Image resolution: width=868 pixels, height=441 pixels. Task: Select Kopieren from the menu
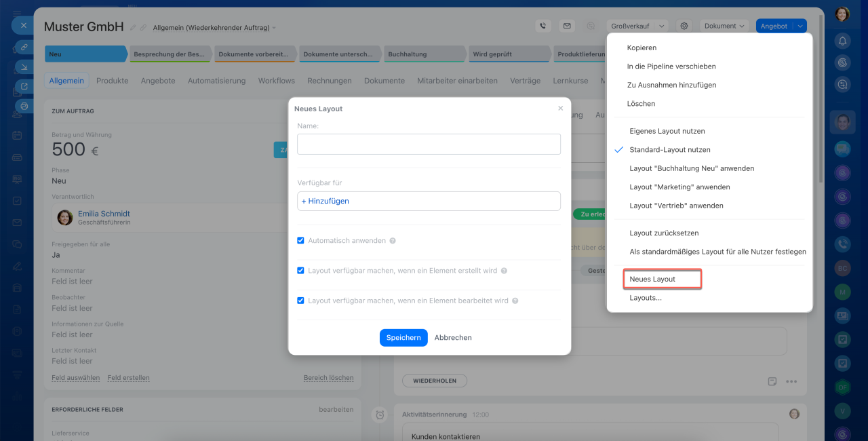click(x=642, y=48)
